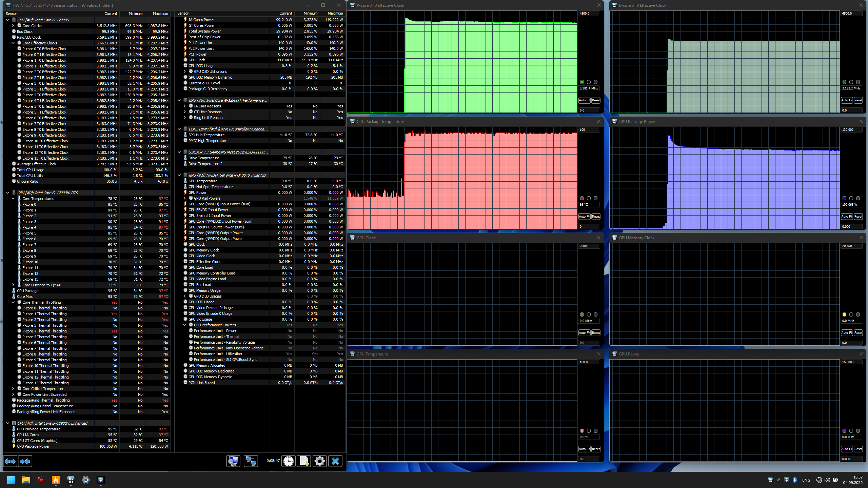Click the Maximum column header in left panel
Image resolution: width=868 pixels, height=488 pixels.
click(160, 14)
